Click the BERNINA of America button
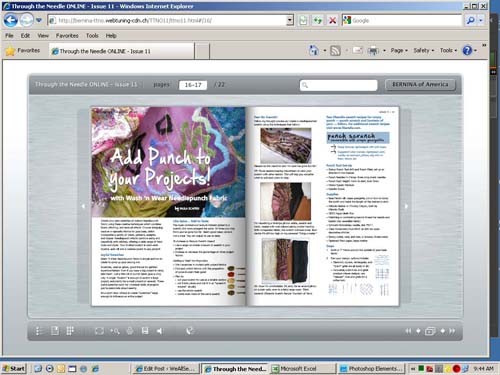The height and width of the screenshot is (375, 500). pos(420,85)
